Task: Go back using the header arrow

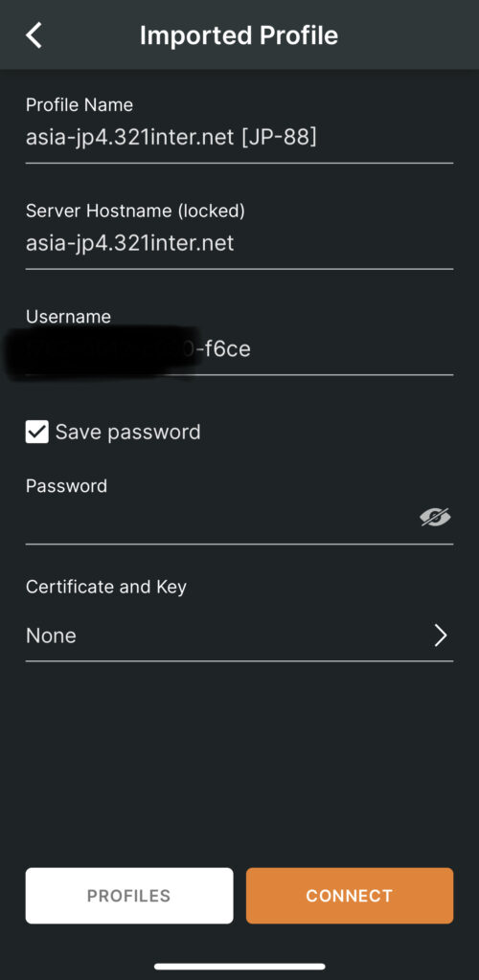Action: [x=34, y=35]
